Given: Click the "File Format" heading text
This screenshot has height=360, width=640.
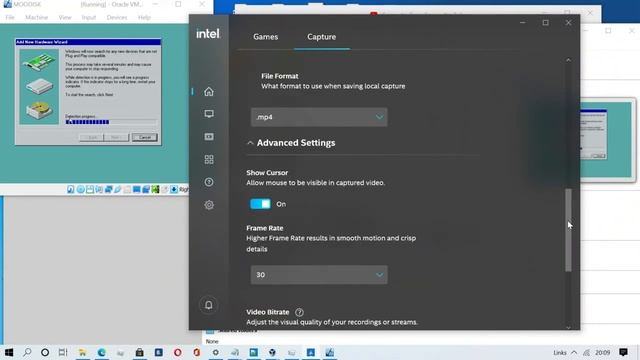Looking at the screenshot, I should (280, 76).
